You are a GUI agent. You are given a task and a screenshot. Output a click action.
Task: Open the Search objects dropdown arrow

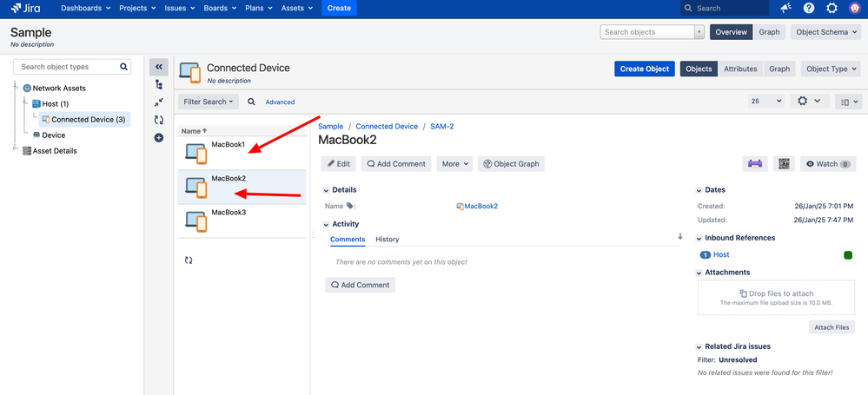pyautogui.click(x=699, y=32)
